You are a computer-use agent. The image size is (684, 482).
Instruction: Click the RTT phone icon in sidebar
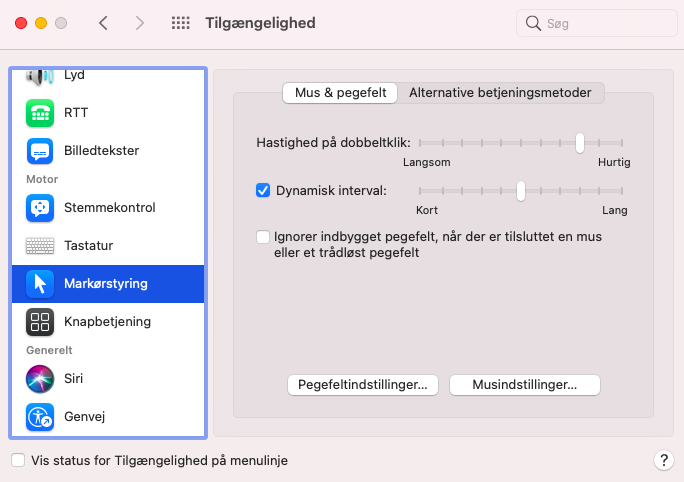click(40, 113)
